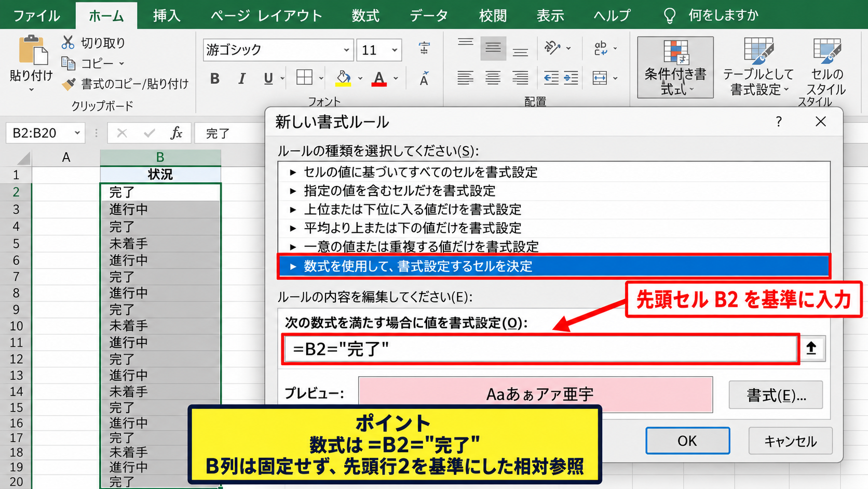This screenshot has width=868, height=489.
Task: Open Paste options dropdown arrow
Action: coord(31,90)
